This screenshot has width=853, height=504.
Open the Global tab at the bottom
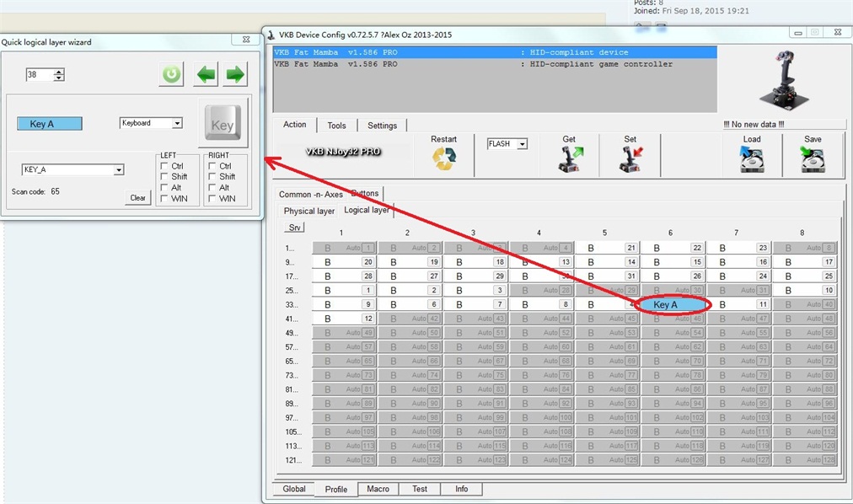[x=294, y=489]
